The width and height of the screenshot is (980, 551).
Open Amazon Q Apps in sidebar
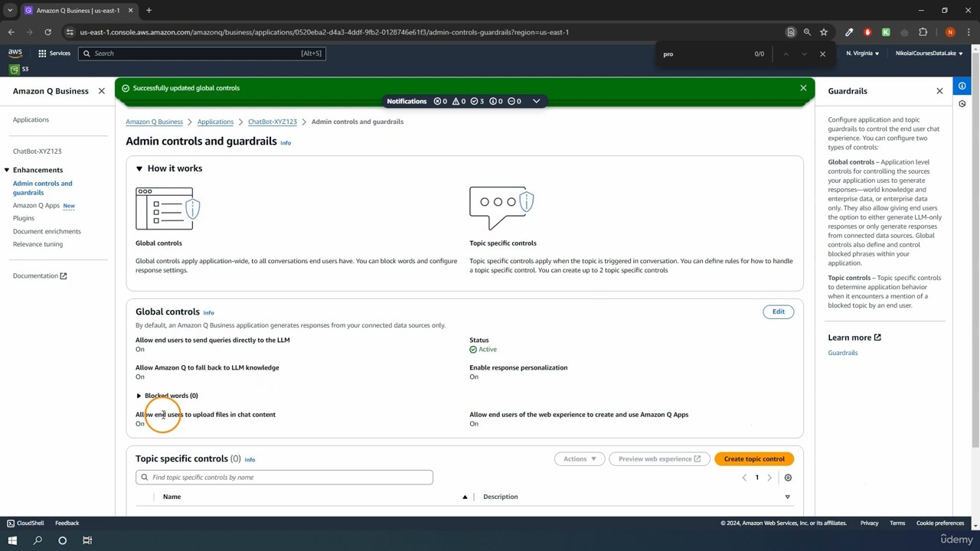point(36,205)
